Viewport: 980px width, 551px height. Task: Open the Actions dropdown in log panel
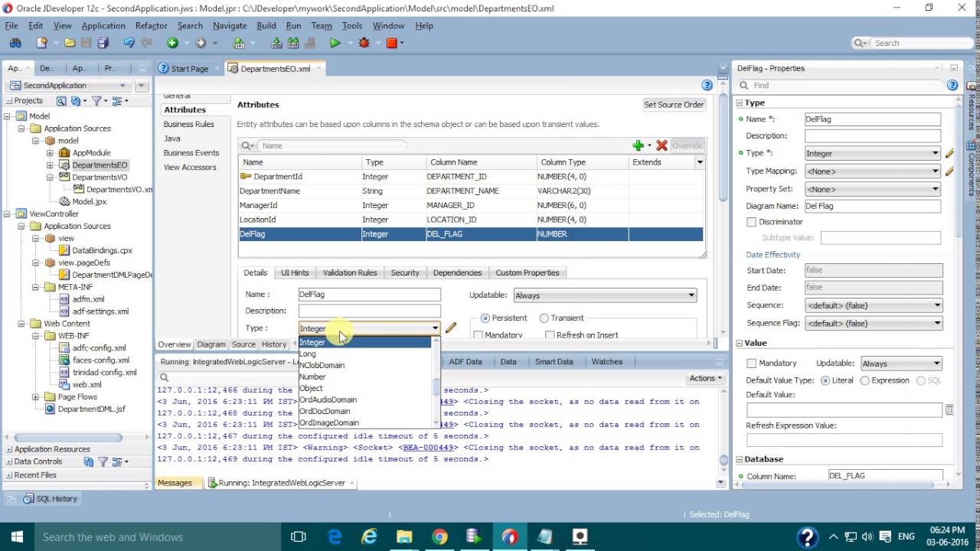click(x=705, y=378)
